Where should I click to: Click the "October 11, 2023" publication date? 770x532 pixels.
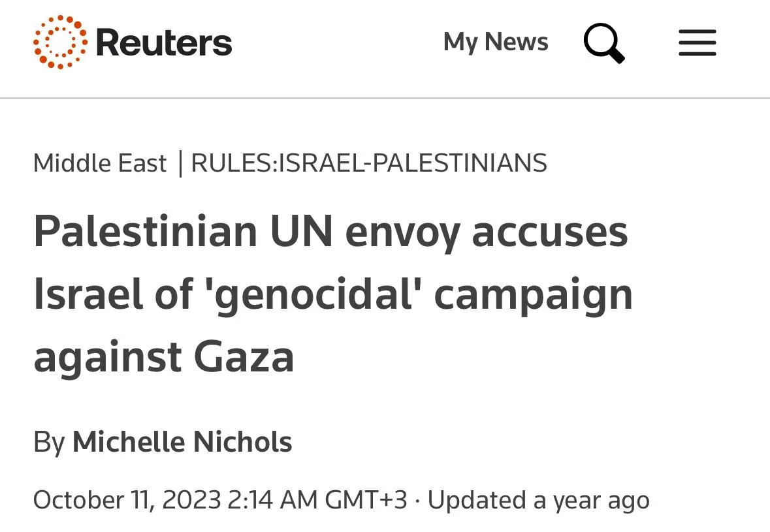pyautogui.click(x=127, y=501)
